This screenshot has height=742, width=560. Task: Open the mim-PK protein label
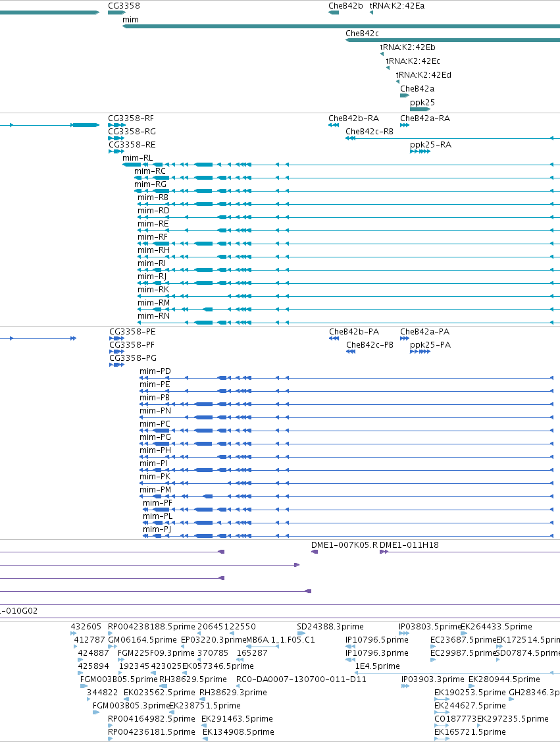tap(155, 477)
